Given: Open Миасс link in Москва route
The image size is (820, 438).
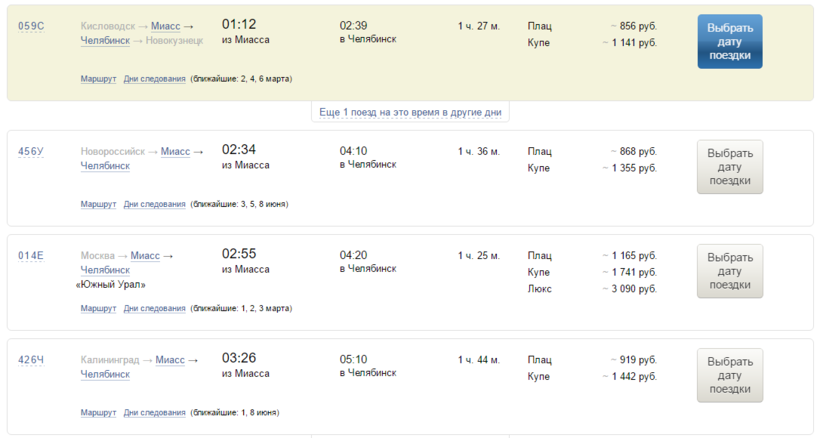Looking at the screenshot, I should pos(145,256).
